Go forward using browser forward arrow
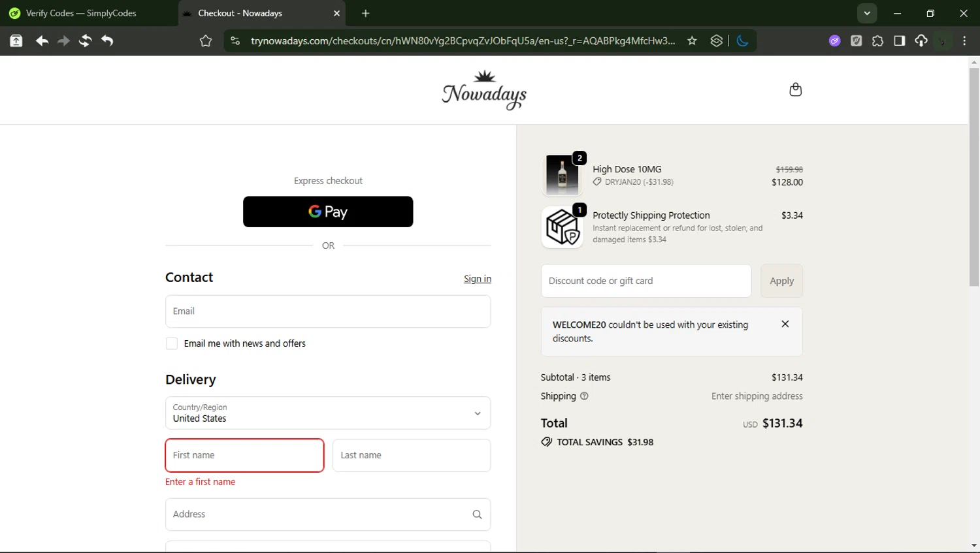This screenshot has width=980, height=553. click(x=63, y=41)
